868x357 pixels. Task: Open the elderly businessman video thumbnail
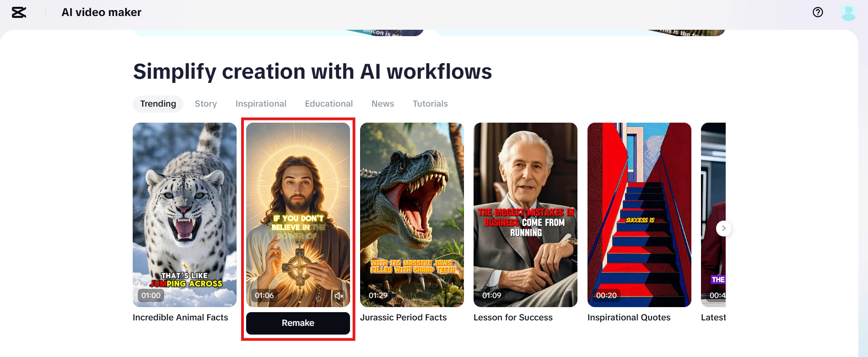point(525,215)
